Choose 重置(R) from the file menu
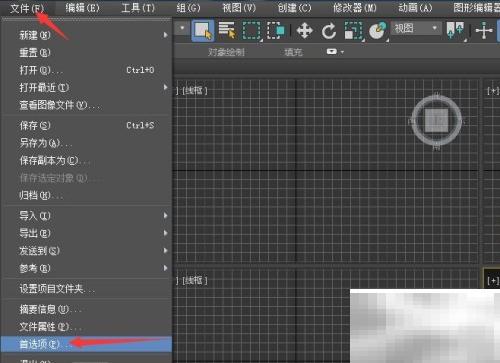Viewport: 500px width, 363px height. click(87, 52)
